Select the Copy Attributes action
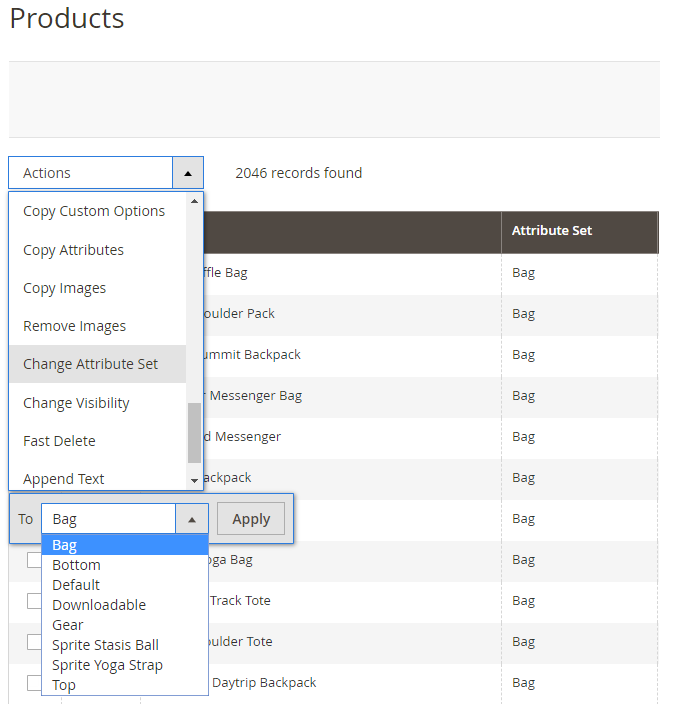Viewport: 685px width, 704px height. coord(74,250)
